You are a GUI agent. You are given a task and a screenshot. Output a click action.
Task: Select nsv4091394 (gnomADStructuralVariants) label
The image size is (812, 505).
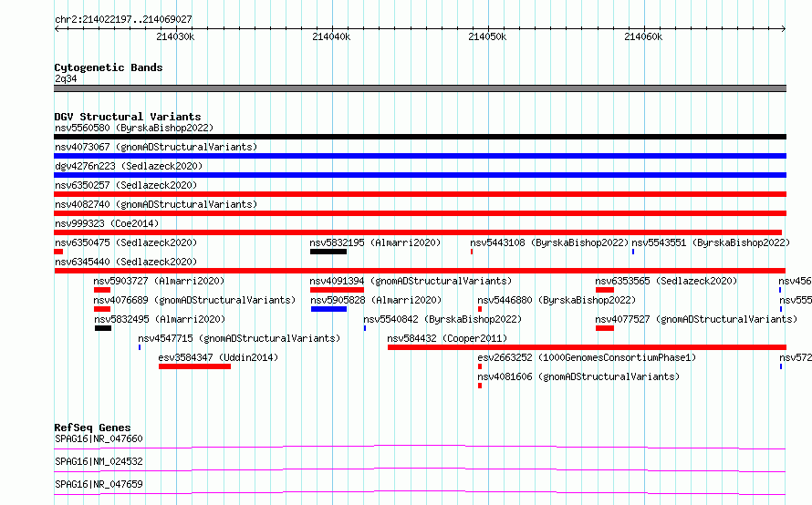click(x=411, y=281)
